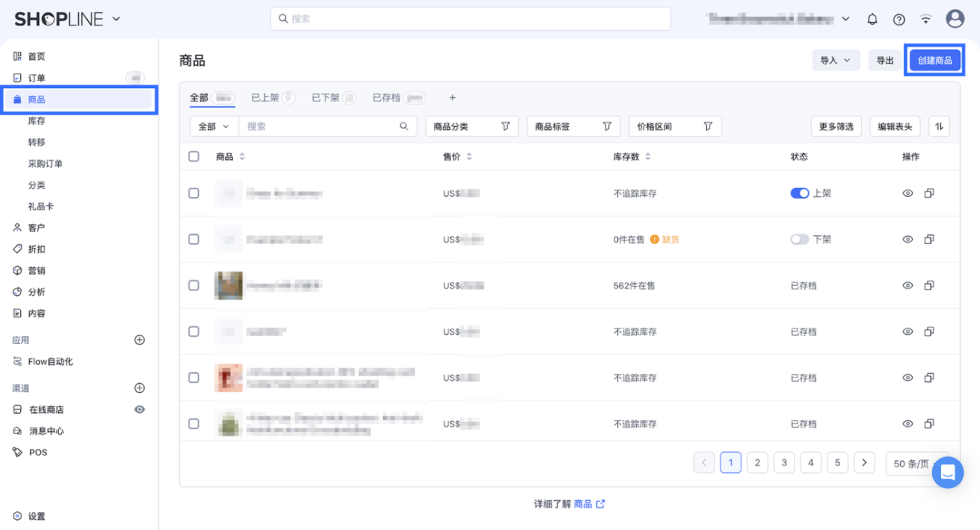Open the notifications bell icon
The image size is (980, 530).
(x=872, y=20)
